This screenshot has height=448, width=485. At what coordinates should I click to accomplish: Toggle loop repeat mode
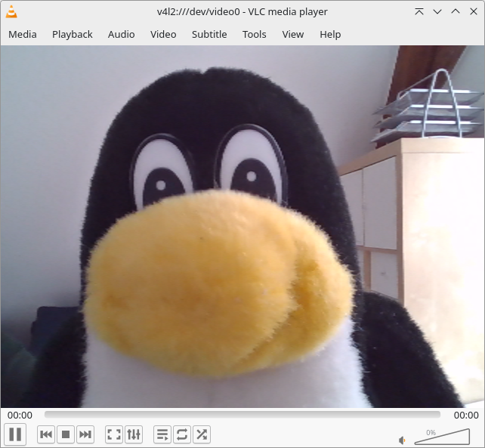(182, 434)
